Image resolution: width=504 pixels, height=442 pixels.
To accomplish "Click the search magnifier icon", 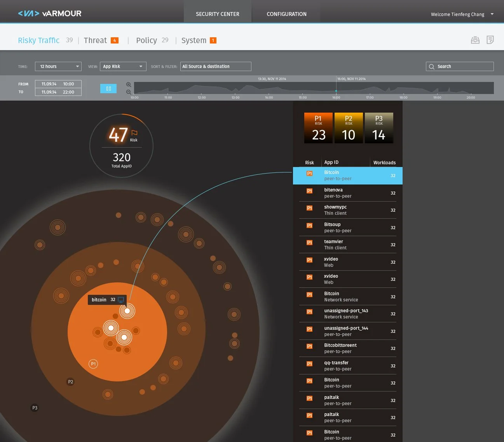I will click(431, 66).
